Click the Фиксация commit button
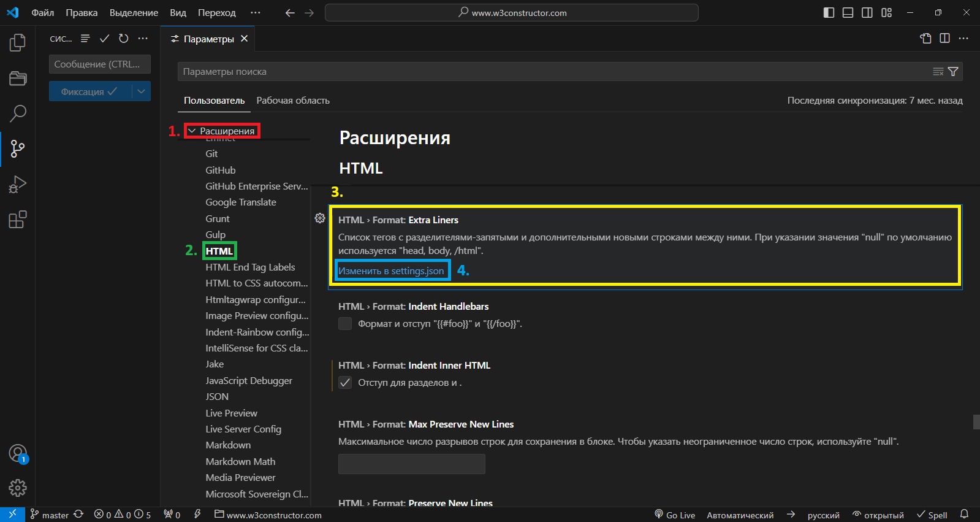This screenshot has height=522, width=980. pos(90,91)
